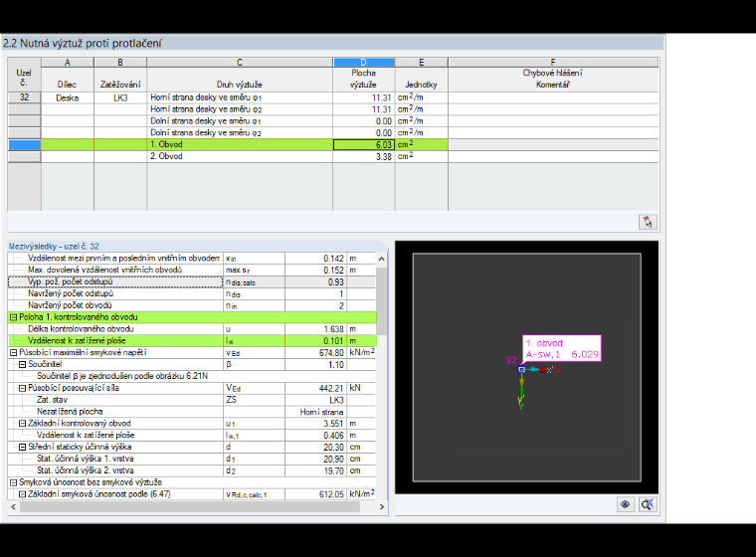Click horizontal scrollbar left arrow
This screenshot has width=756, height=557.
(x=14, y=507)
